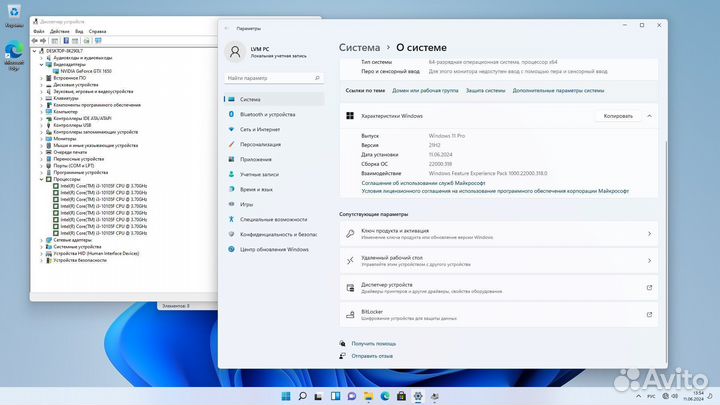Open Recycle Bin desktop icon
The height and width of the screenshot is (405, 720).
[14, 15]
